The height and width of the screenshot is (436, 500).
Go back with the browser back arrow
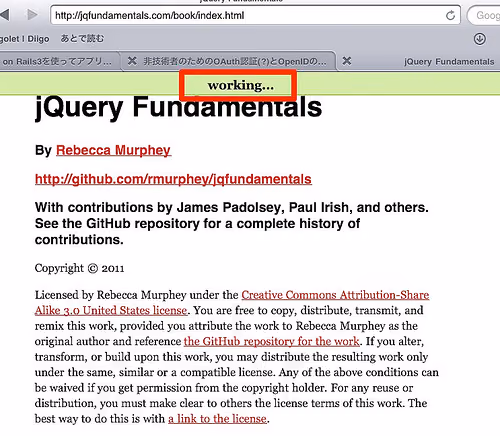pyautogui.click(x=5, y=15)
